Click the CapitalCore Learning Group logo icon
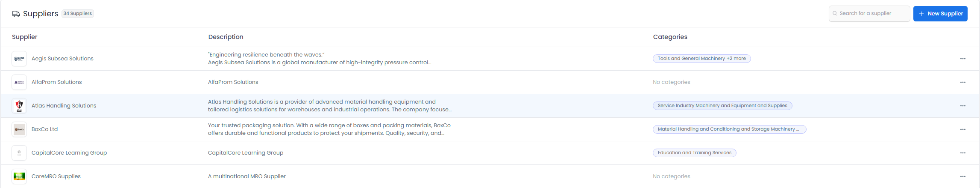 pyautogui.click(x=19, y=153)
